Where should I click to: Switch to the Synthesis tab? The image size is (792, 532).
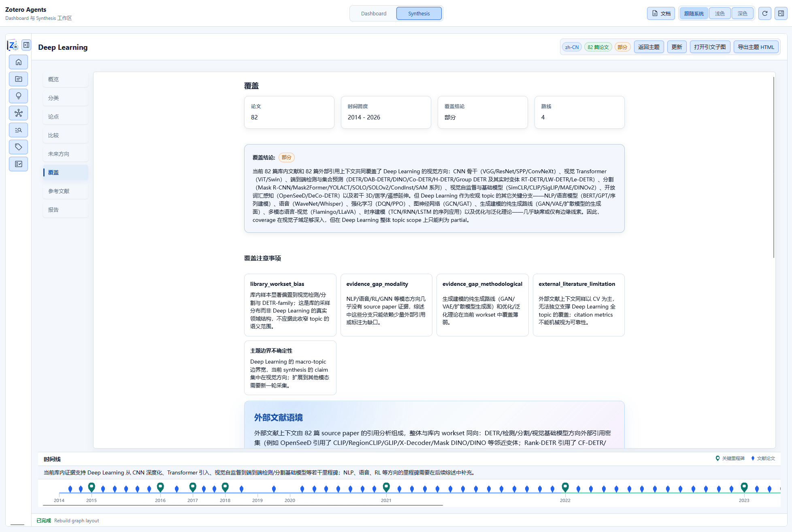[x=419, y=13]
